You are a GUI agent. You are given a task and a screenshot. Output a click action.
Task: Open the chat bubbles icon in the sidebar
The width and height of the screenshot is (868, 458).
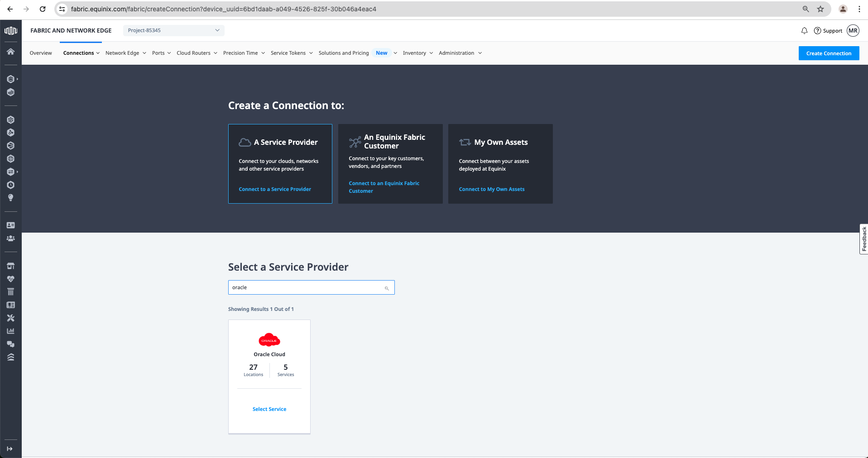point(10,344)
